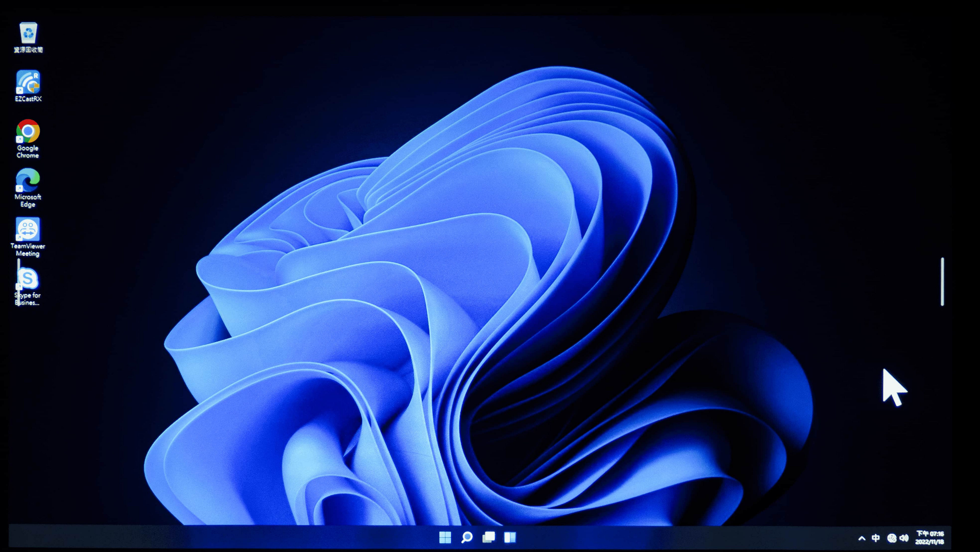This screenshot has height=552, width=980.
Task: Open the Windows Start menu
Action: [445, 537]
